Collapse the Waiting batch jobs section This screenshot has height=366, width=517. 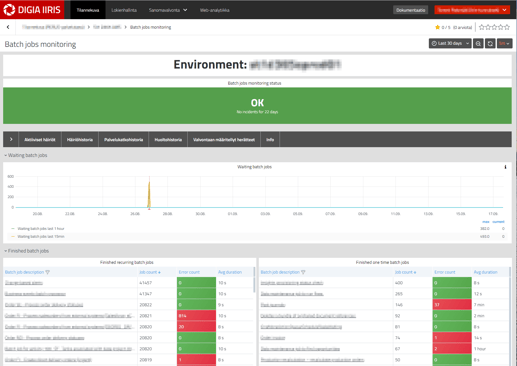coord(26,155)
